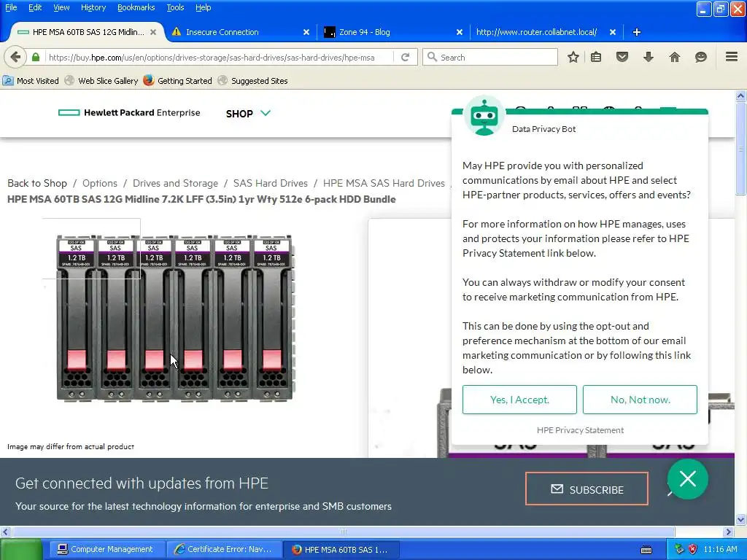Open the chat smiley toolbar icon
The width and height of the screenshot is (747, 560).
tap(701, 57)
